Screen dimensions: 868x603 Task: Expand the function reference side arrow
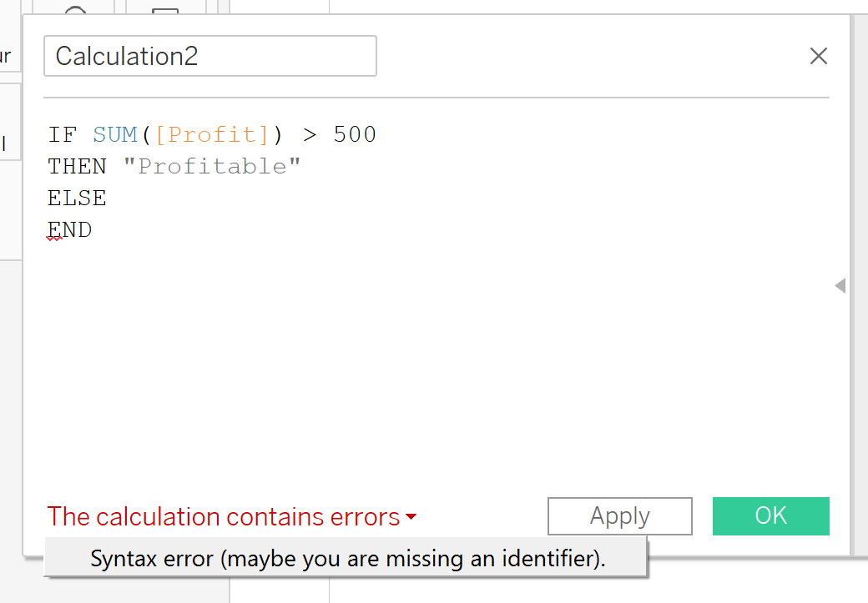tap(840, 286)
